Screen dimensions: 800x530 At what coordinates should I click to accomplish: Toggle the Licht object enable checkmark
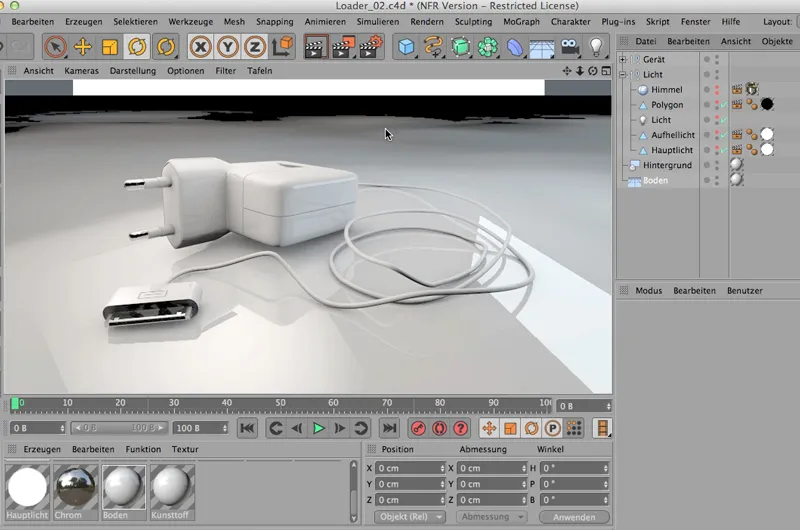[x=723, y=120]
